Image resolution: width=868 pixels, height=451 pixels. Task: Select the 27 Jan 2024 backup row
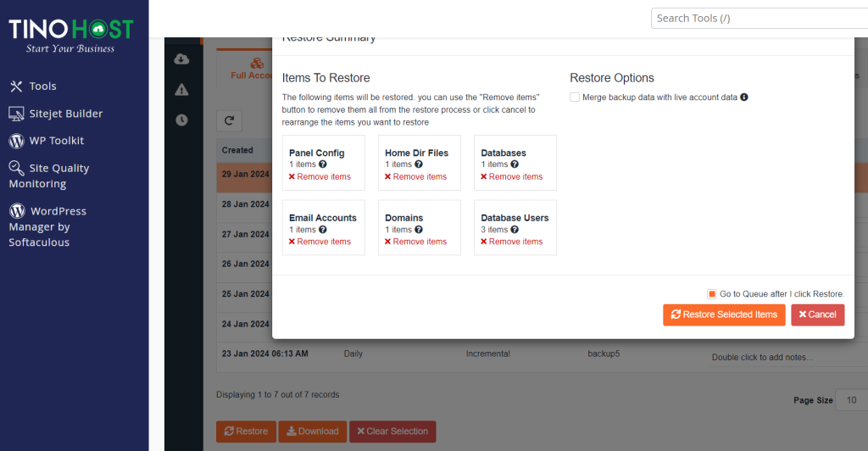click(244, 237)
